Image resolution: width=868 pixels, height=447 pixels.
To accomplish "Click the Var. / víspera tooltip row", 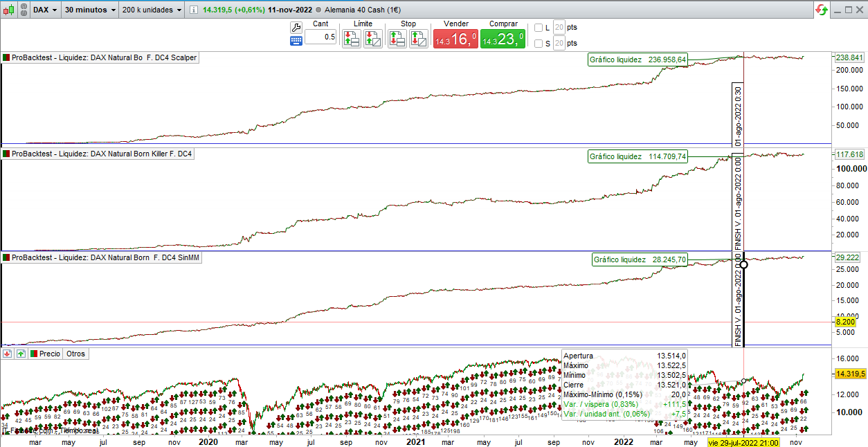I will (x=624, y=403).
